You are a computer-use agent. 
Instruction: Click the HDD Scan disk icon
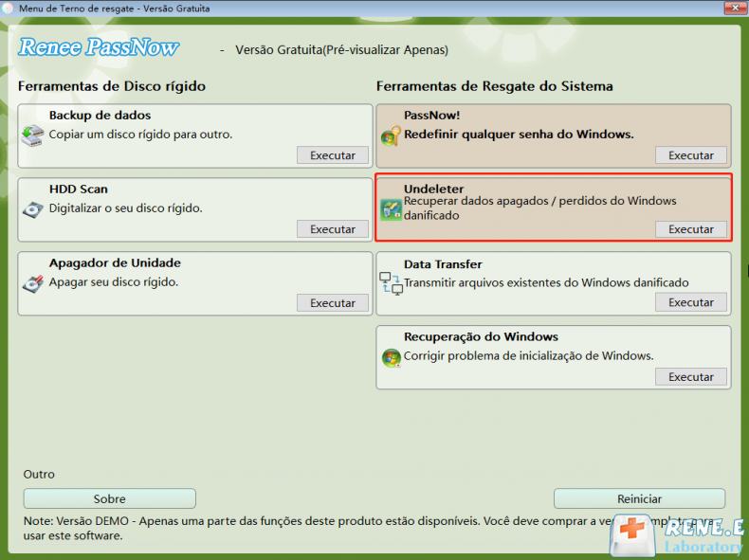32,209
